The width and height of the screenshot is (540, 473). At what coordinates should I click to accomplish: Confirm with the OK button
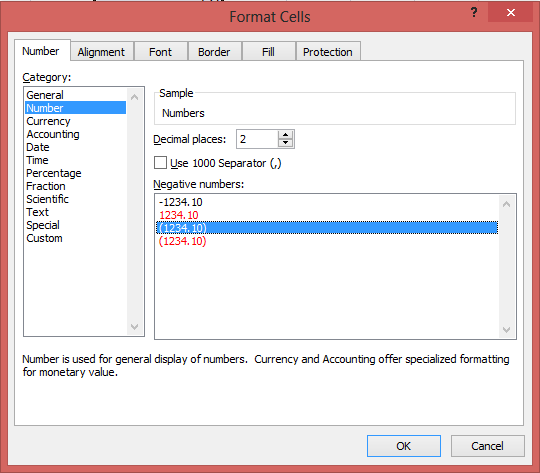click(x=404, y=446)
